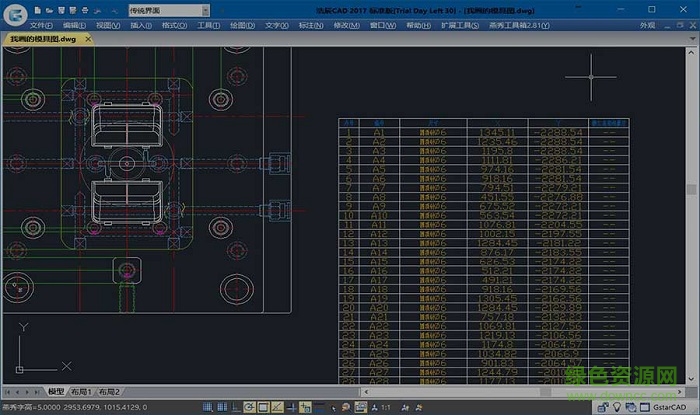
Task: Close the 我画的模具图.dwg document tab
Action: [88, 39]
